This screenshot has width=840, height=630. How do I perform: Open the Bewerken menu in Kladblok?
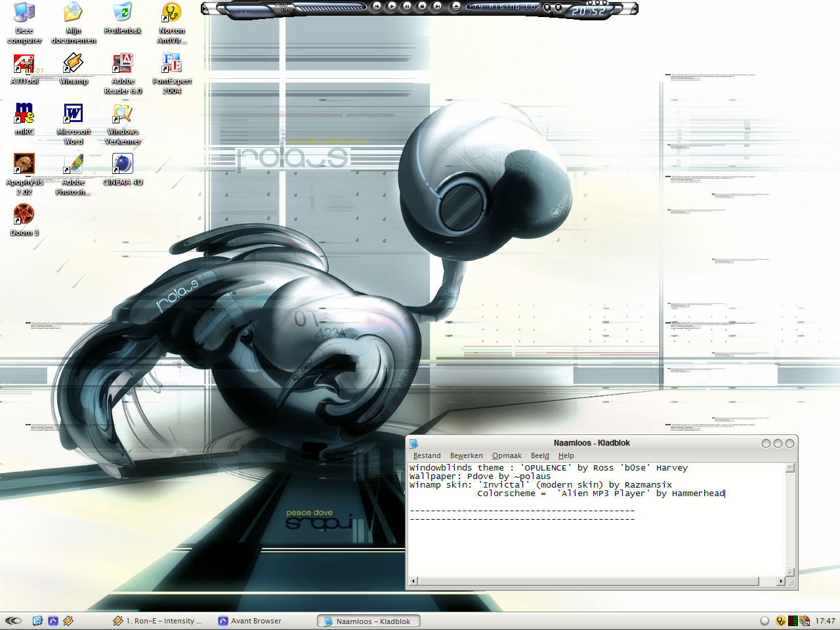[466, 455]
